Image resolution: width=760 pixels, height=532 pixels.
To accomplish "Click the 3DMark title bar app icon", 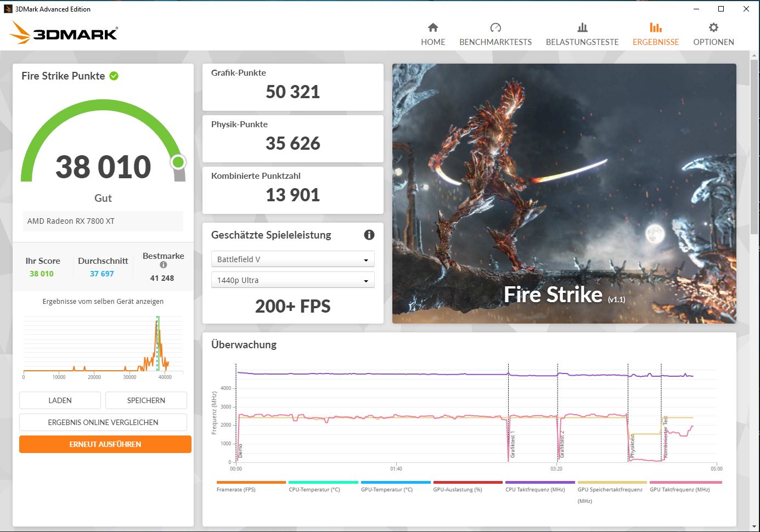I will point(8,9).
